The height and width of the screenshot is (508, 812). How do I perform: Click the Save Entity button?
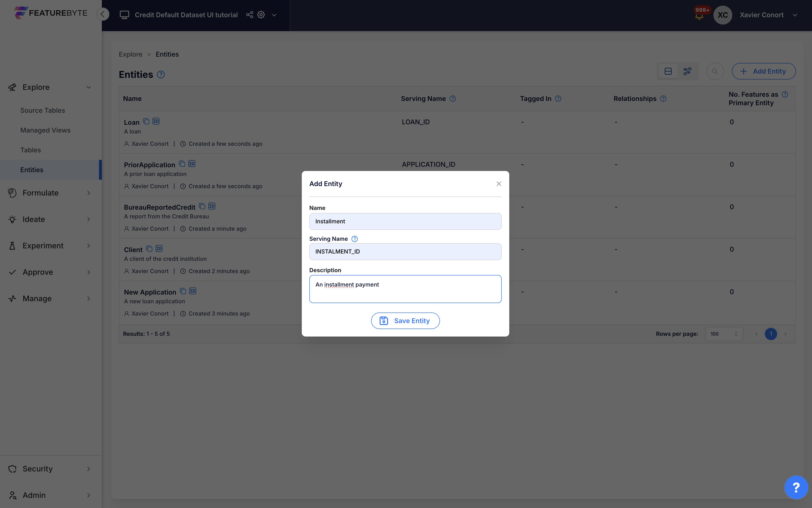405,321
